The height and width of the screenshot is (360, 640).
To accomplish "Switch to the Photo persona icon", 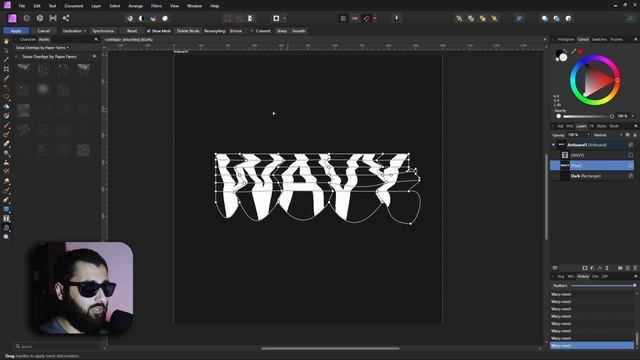I will pos(12,18).
